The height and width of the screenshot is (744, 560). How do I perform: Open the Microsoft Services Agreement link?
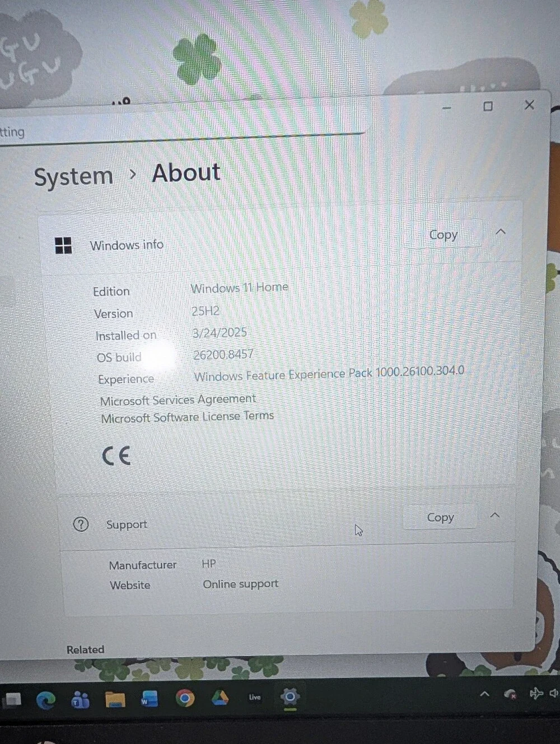[178, 400]
